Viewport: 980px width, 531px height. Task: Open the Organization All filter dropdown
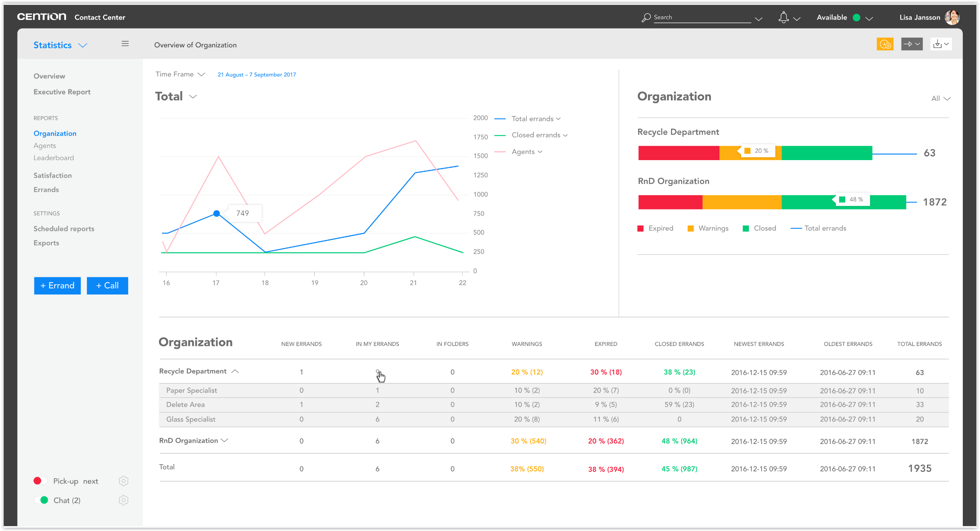[x=941, y=98]
